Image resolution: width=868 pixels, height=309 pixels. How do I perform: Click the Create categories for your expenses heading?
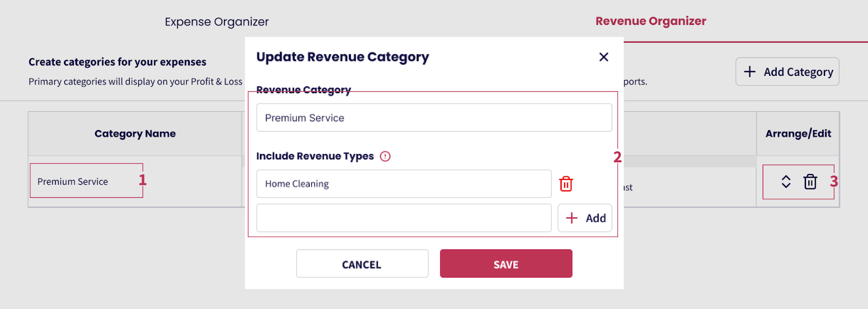pos(117,62)
